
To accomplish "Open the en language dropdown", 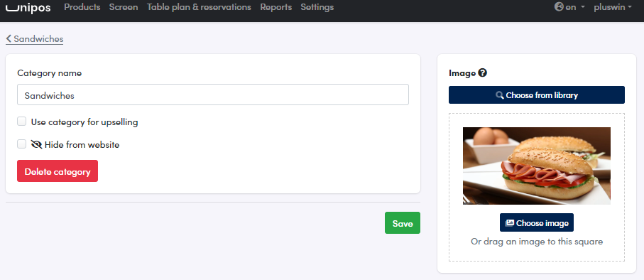I will pyautogui.click(x=569, y=7).
